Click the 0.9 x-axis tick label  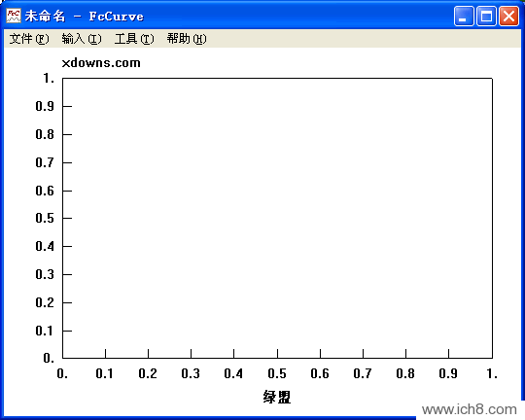tap(448, 373)
